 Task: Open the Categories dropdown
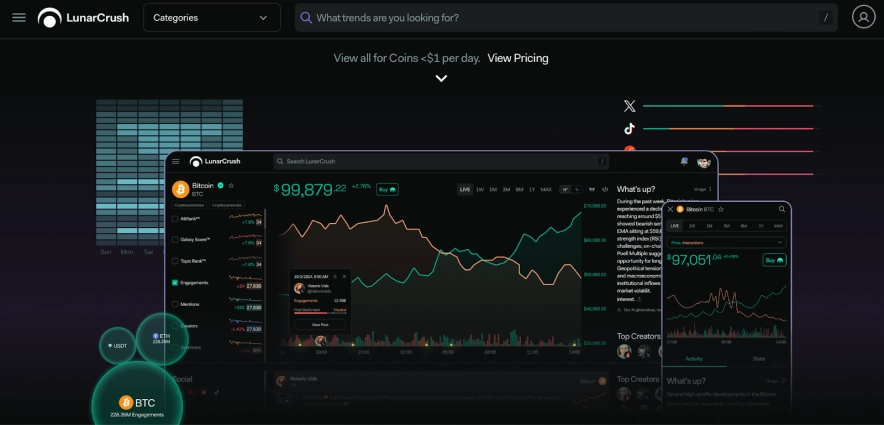212,17
